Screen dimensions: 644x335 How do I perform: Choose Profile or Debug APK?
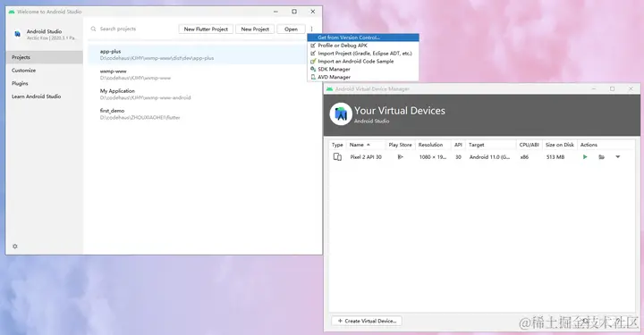(x=363, y=45)
